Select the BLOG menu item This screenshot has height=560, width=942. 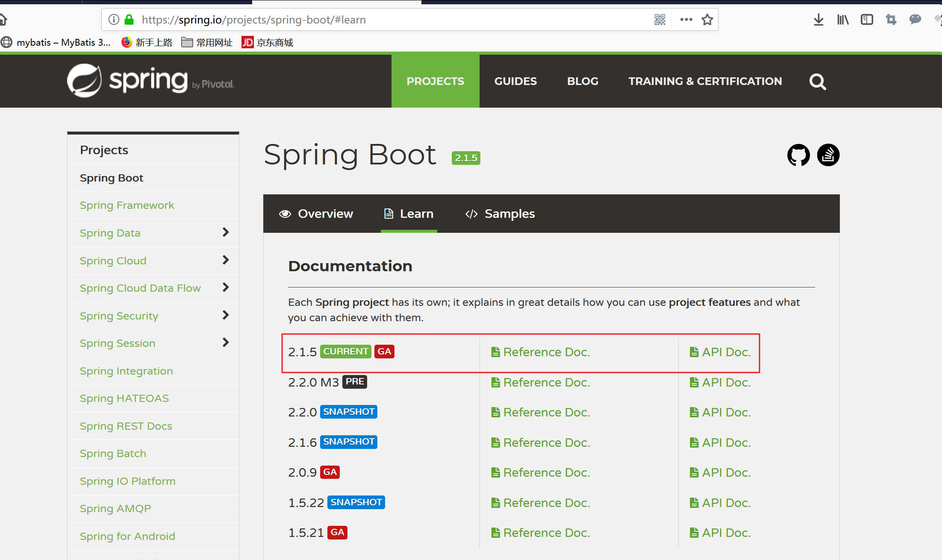(x=583, y=81)
